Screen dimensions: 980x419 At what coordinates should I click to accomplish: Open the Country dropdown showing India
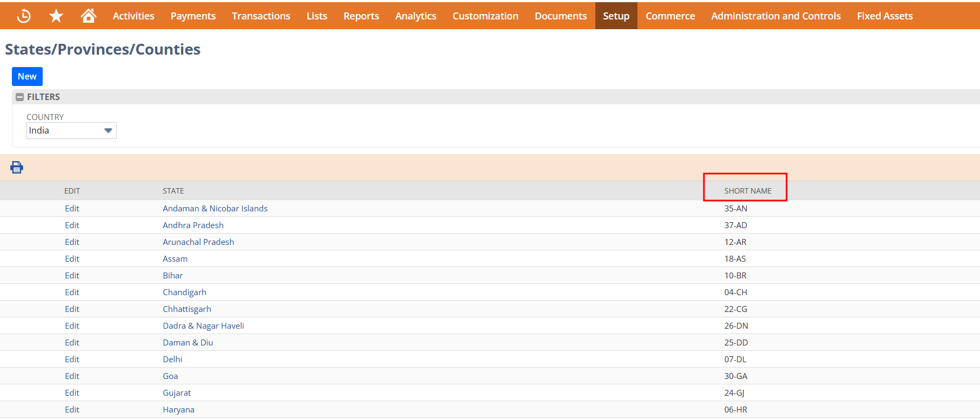pyautogui.click(x=71, y=131)
